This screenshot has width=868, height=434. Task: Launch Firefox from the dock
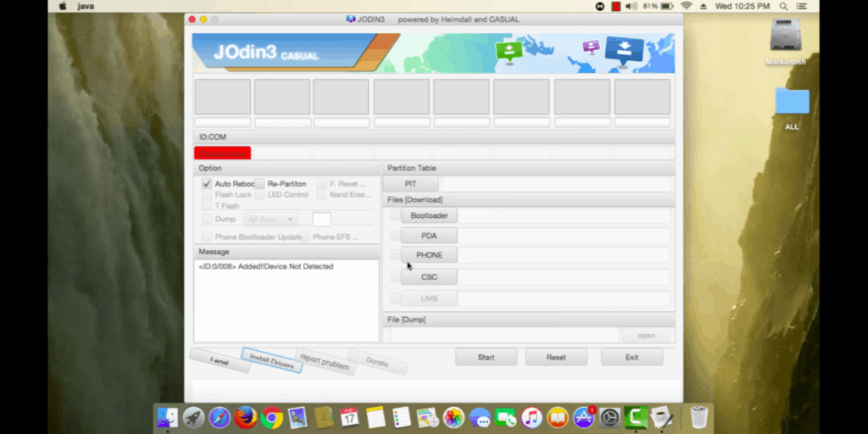246,417
